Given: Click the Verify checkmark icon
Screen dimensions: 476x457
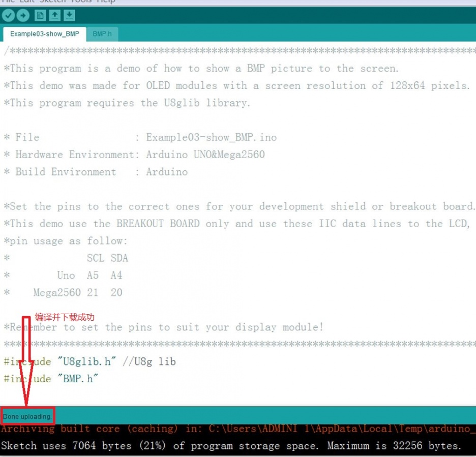Looking at the screenshot, I should [x=8, y=16].
